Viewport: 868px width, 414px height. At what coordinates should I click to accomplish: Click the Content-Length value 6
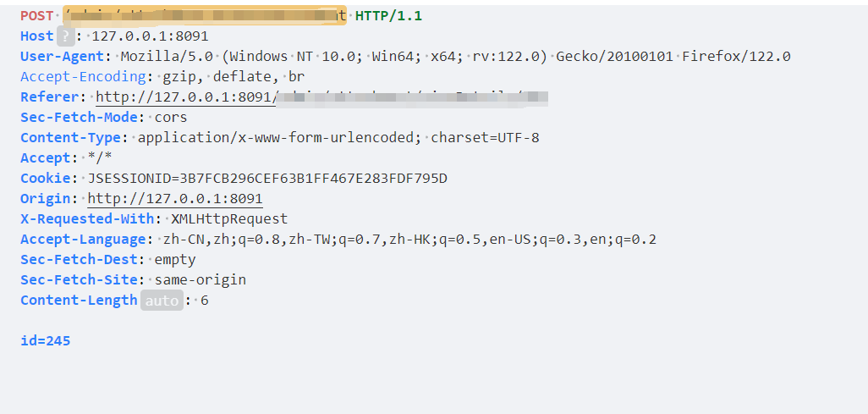tap(205, 301)
